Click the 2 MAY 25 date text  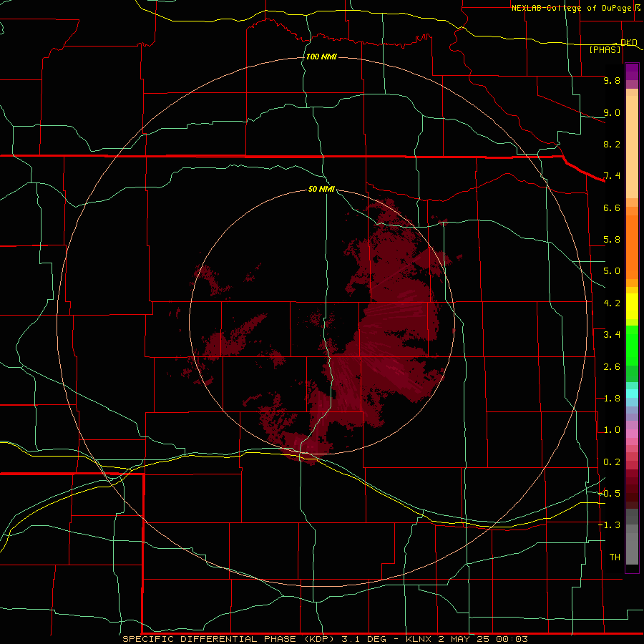pos(465,639)
